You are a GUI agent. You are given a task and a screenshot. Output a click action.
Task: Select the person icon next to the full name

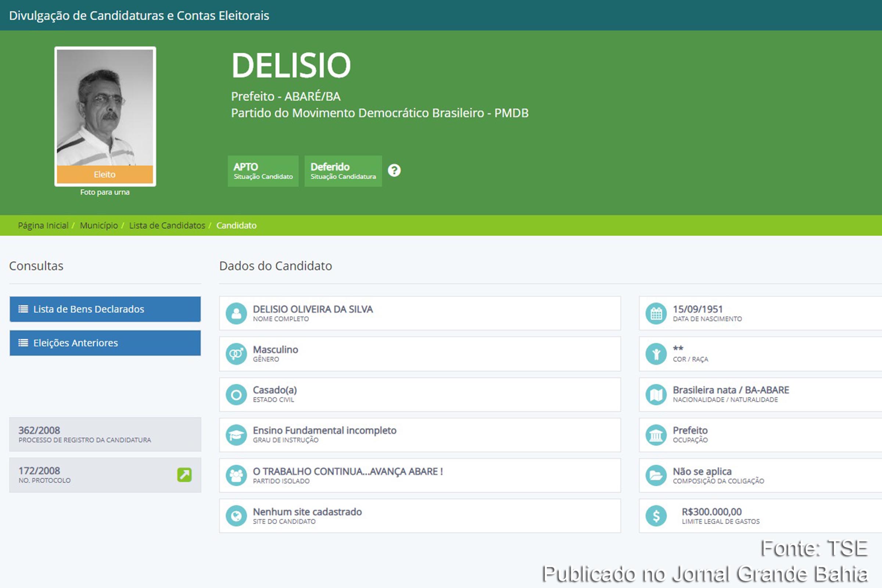pyautogui.click(x=236, y=313)
